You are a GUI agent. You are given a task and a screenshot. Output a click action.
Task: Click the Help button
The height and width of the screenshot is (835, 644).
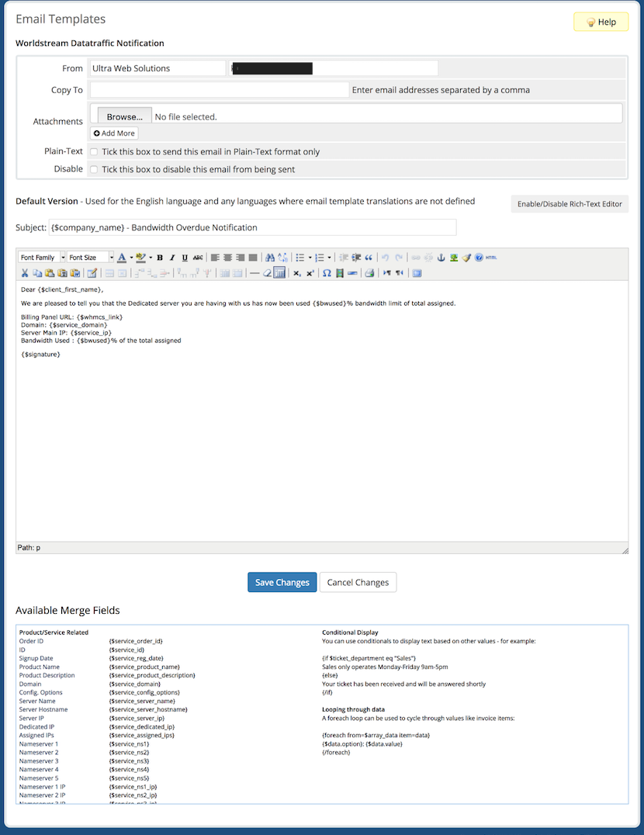coord(601,22)
